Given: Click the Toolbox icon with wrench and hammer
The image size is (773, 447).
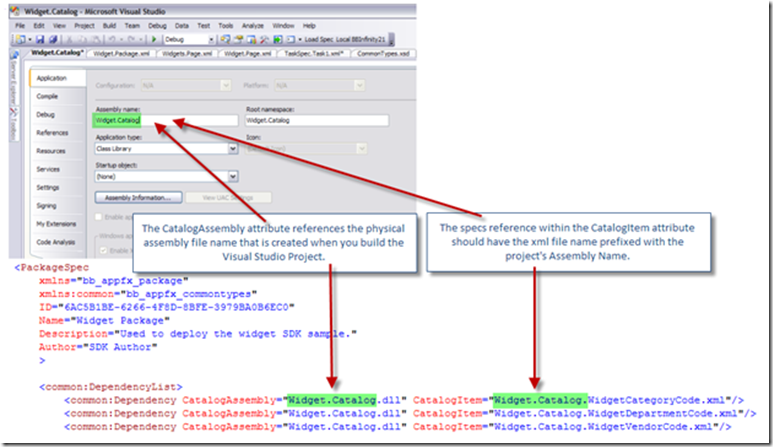Looking at the screenshot, I should click(x=264, y=39).
